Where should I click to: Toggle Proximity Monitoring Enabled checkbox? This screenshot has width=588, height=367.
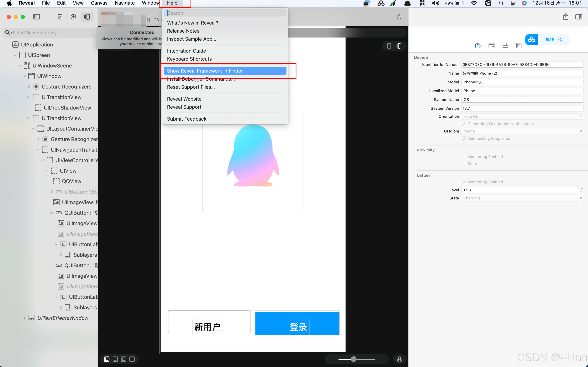[x=464, y=157]
